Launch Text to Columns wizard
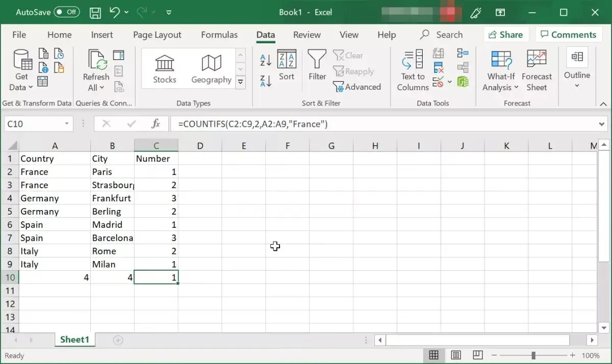 click(x=413, y=71)
